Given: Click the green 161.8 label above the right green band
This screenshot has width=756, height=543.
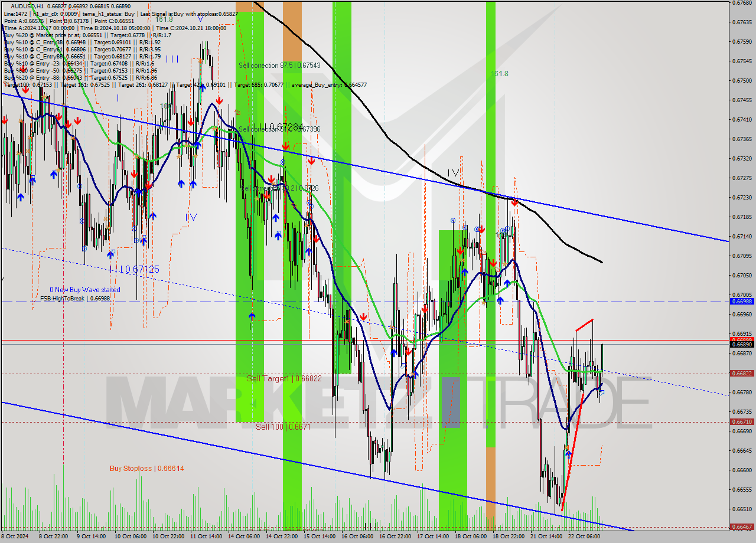Looking at the screenshot, I should [499, 74].
